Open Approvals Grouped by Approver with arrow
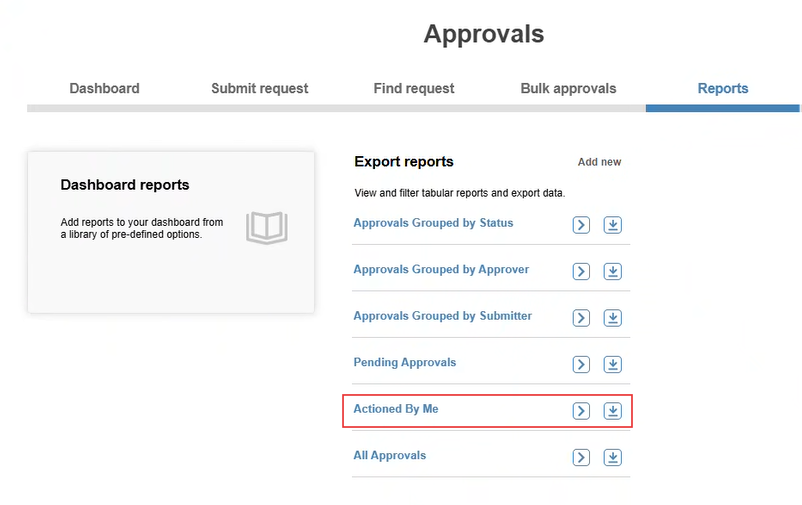 tap(581, 271)
